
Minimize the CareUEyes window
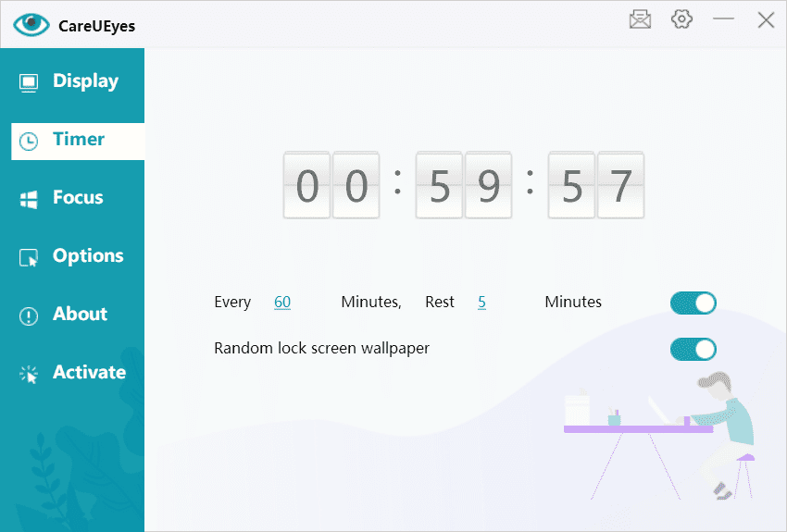coord(723,19)
